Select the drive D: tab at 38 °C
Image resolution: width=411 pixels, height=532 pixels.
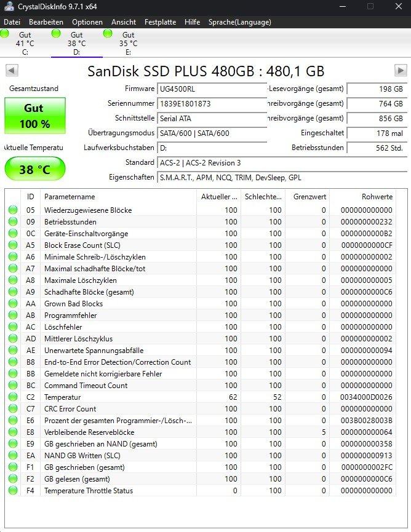pyautogui.click(x=77, y=43)
